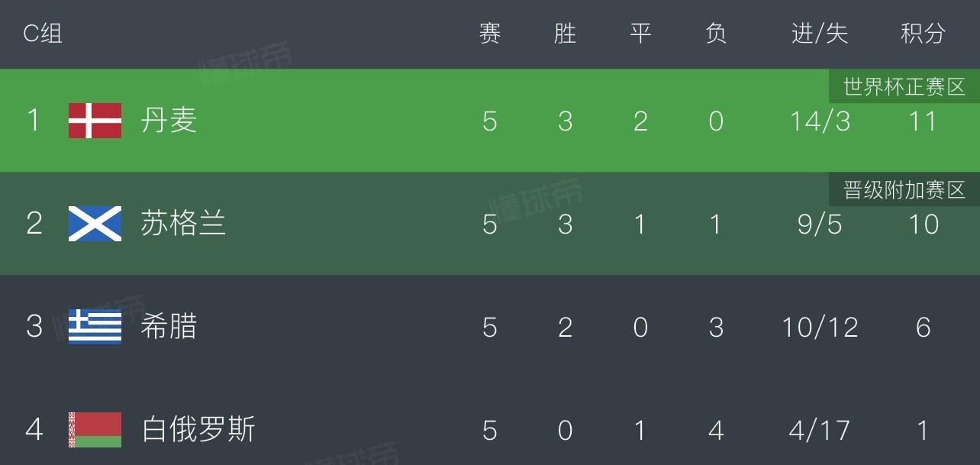This screenshot has height=465, width=980.
Task: Click the Scotland flag icon
Action: click(x=95, y=224)
